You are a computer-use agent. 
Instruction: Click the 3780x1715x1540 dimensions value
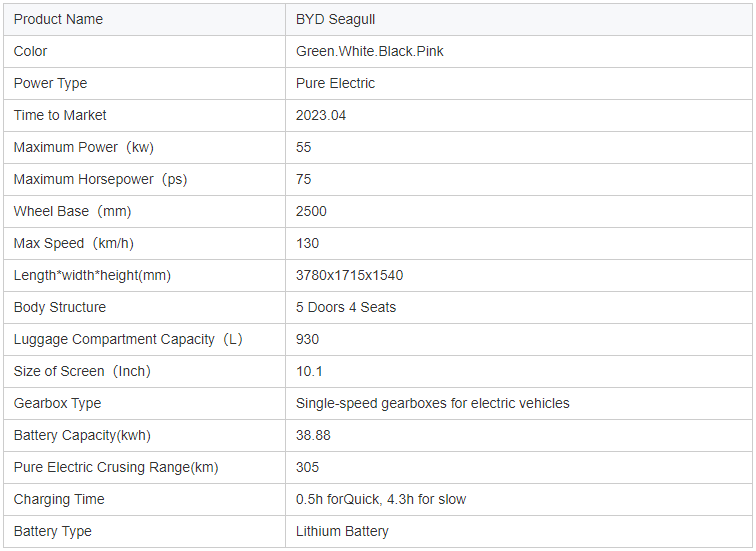click(349, 275)
